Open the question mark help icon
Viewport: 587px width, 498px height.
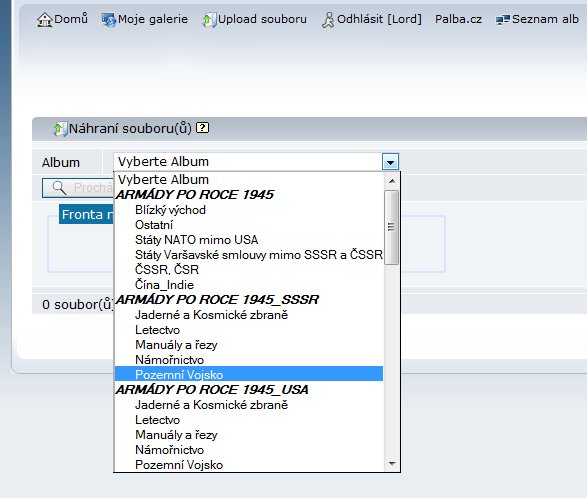click(x=203, y=128)
